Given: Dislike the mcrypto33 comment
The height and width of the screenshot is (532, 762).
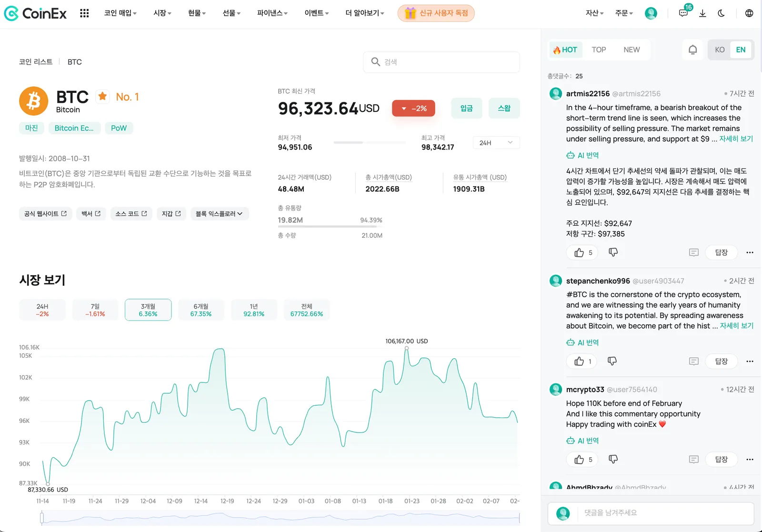Looking at the screenshot, I should pyautogui.click(x=613, y=459).
